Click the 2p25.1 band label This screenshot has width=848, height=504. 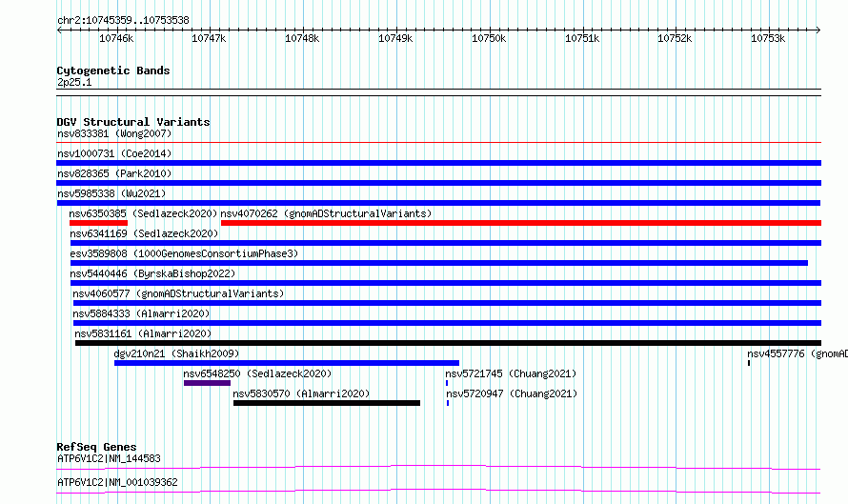coord(74,82)
